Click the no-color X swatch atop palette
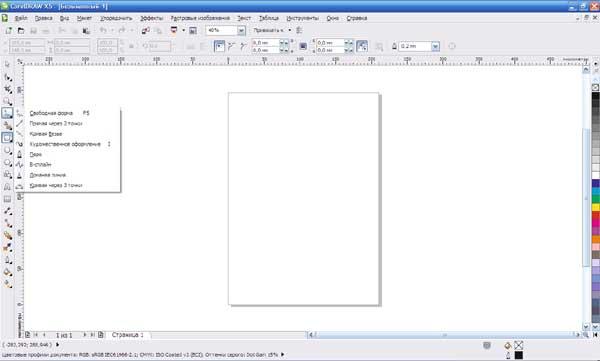 [x=595, y=87]
